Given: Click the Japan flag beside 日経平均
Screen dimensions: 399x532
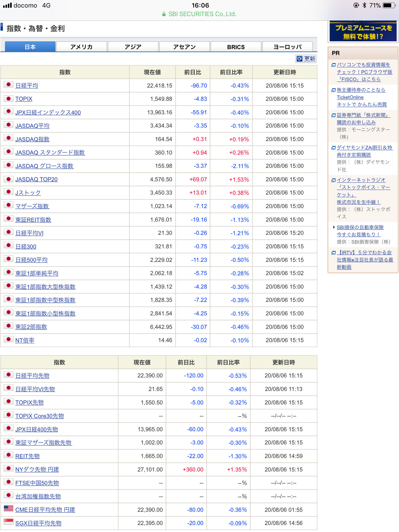Looking at the screenshot, I should (x=9, y=84).
